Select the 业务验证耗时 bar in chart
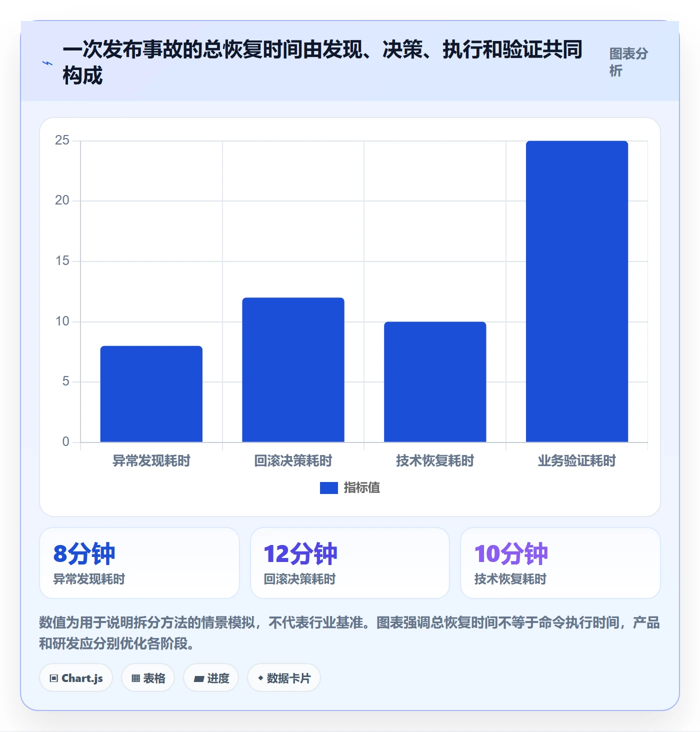This screenshot has width=700, height=732. coord(577,291)
